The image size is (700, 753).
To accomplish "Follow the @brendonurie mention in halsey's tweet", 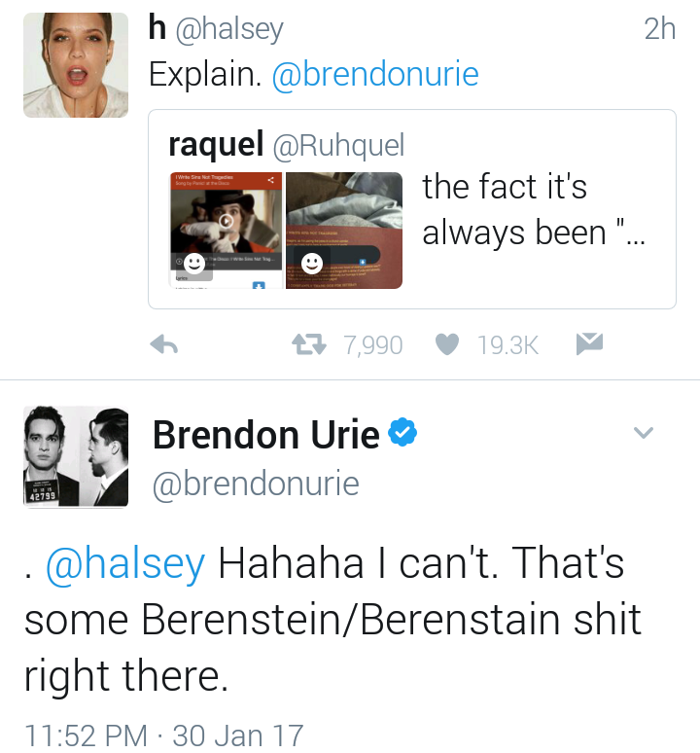I will click(x=375, y=75).
